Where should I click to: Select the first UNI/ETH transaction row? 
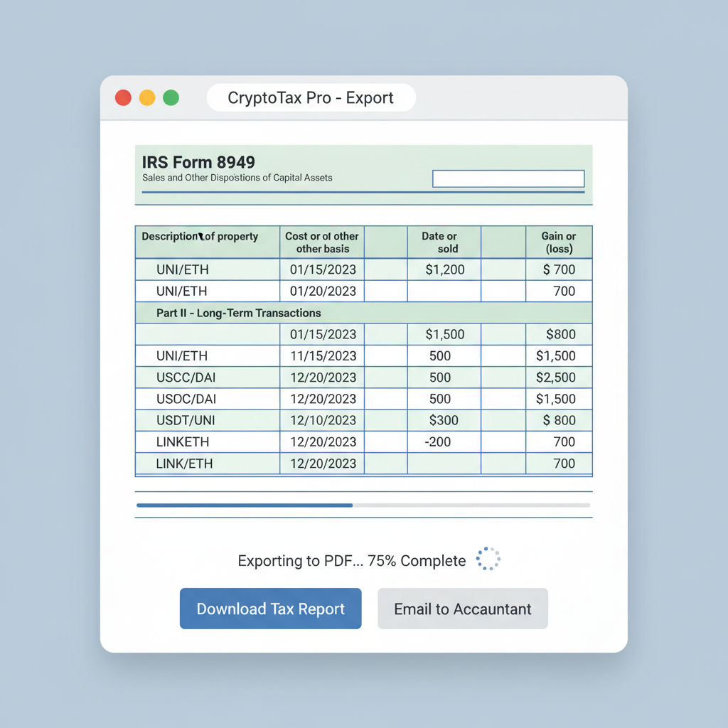click(x=206, y=269)
